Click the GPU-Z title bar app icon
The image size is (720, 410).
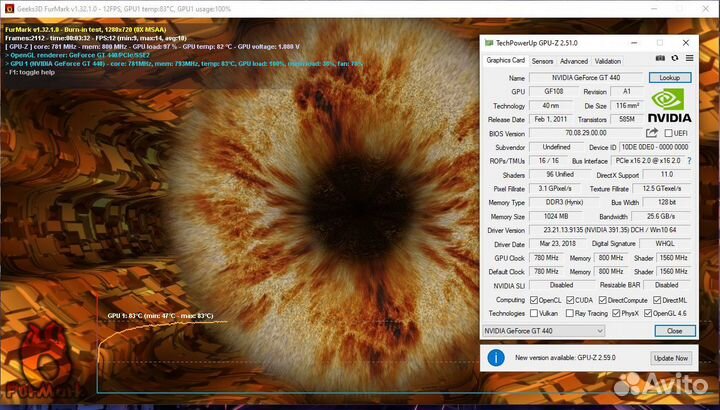click(489, 43)
